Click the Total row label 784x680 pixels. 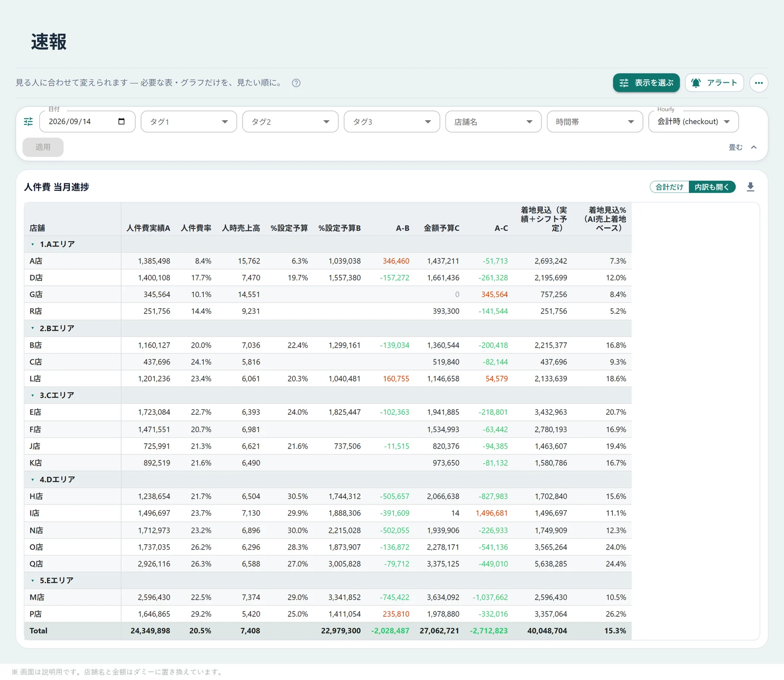38,631
